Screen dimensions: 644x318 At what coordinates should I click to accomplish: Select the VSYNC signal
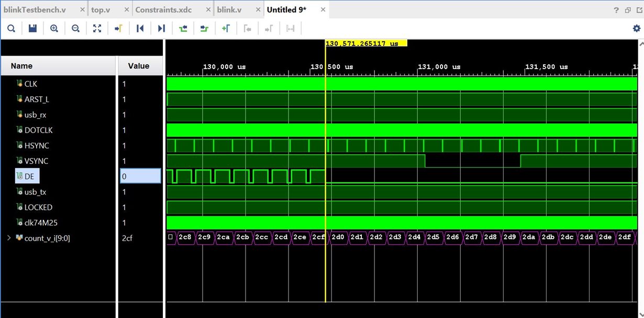[36, 161]
